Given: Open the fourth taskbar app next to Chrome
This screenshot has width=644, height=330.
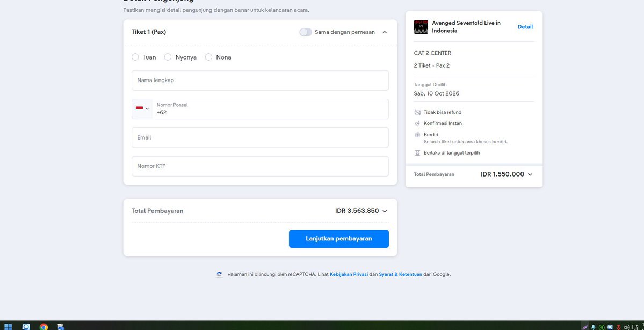Looking at the screenshot, I should click(x=61, y=327).
